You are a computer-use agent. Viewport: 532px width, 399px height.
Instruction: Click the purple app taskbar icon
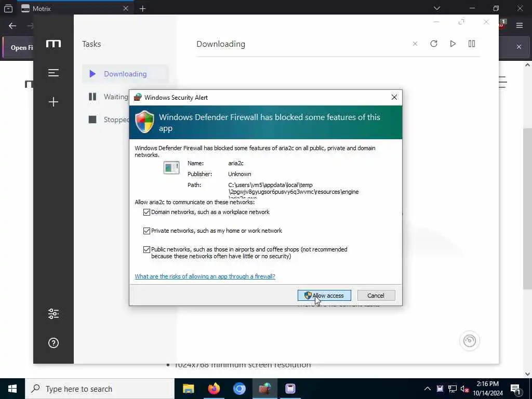[x=290, y=389]
